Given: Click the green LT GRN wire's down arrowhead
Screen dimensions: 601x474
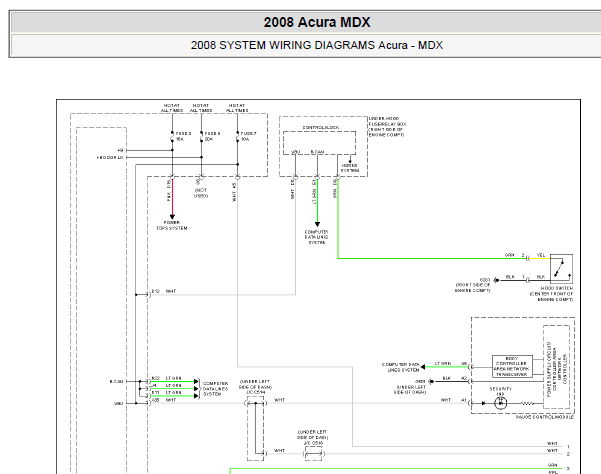Looking at the screenshot, I should click(317, 225).
